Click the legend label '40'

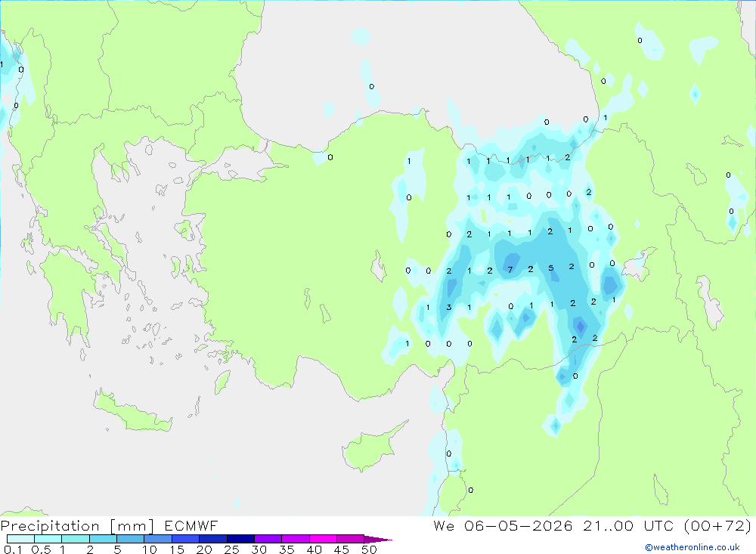(x=314, y=549)
